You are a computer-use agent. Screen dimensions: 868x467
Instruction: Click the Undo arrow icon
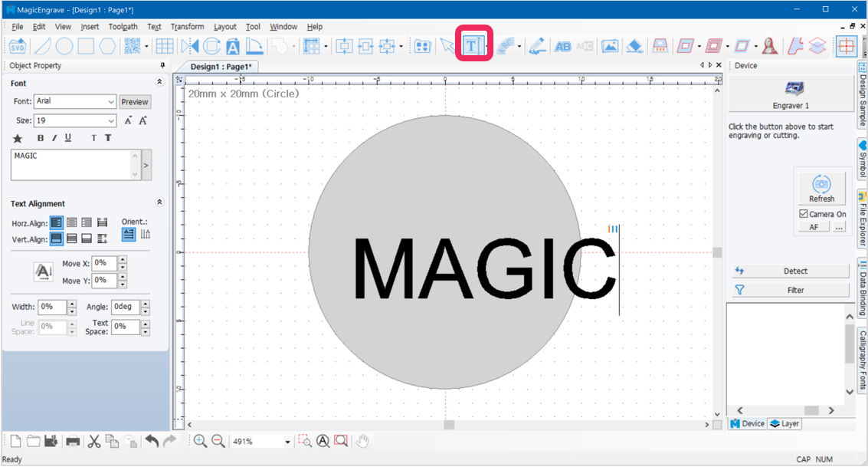click(x=152, y=441)
